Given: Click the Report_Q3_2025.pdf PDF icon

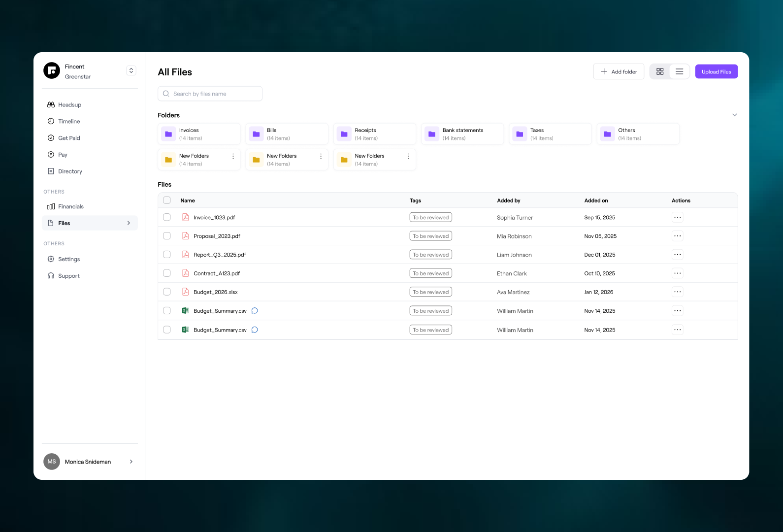Looking at the screenshot, I should coord(186,255).
